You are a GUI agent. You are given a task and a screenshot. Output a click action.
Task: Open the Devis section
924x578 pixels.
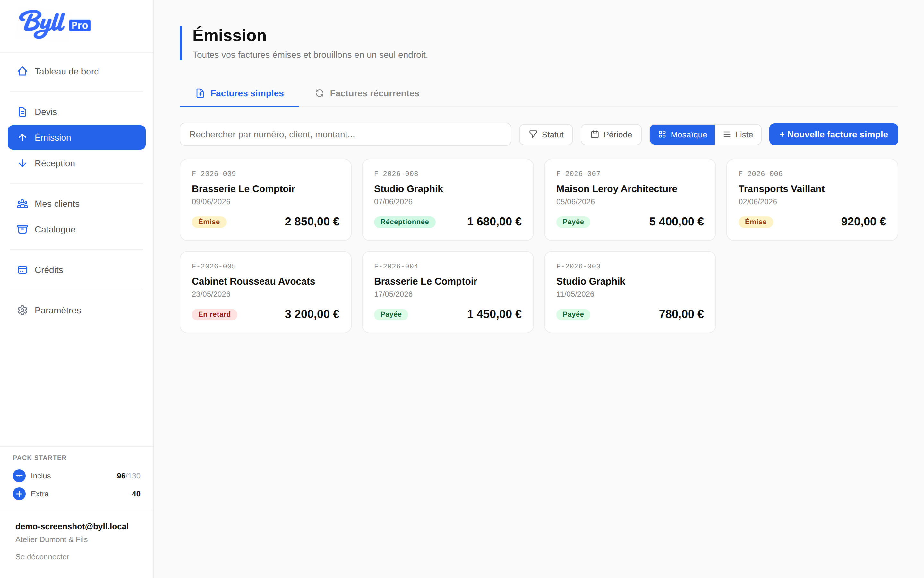coord(77,112)
